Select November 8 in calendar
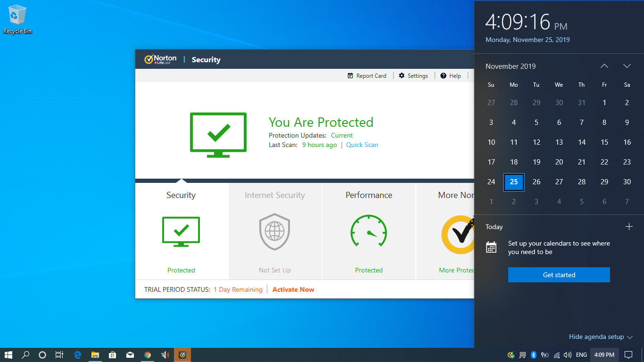This screenshot has width=644, height=362. (604, 123)
